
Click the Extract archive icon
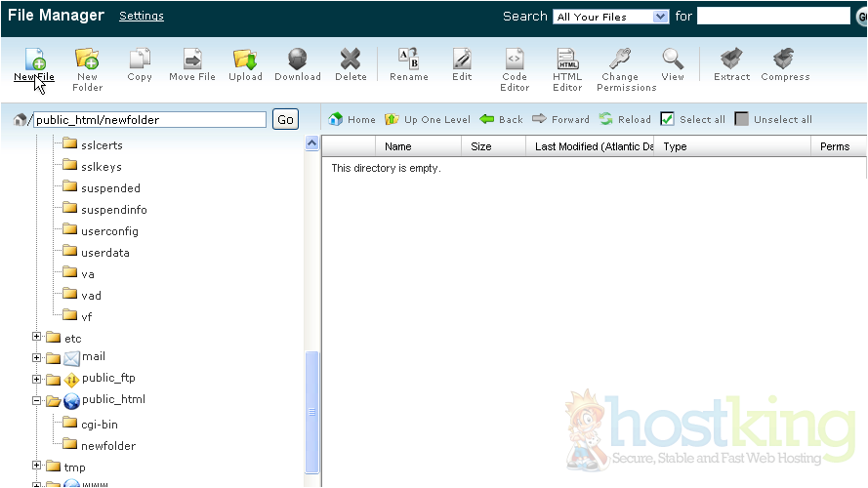[731, 61]
